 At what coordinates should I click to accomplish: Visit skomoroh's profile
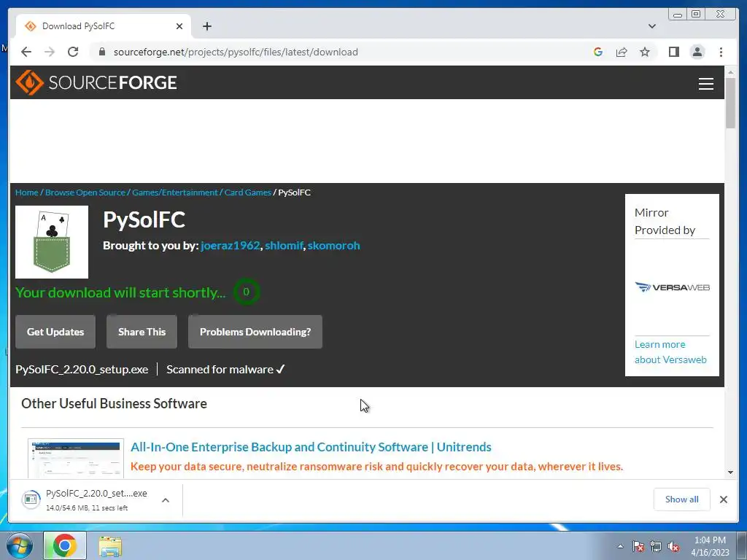[333, 246]
